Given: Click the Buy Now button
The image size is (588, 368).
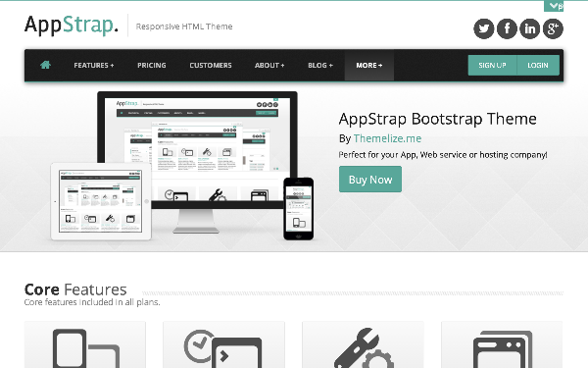Looking at the screenshot, I should (x=370, y=180).
